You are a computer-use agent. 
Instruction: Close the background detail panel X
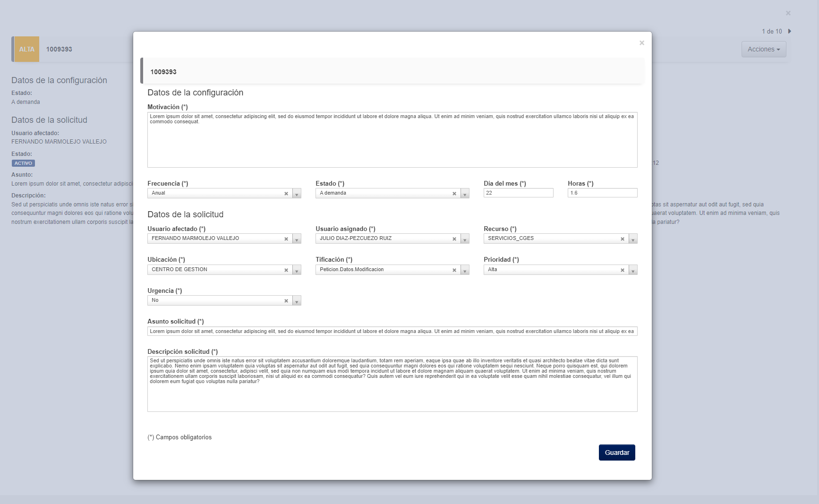tap(788, 13)
